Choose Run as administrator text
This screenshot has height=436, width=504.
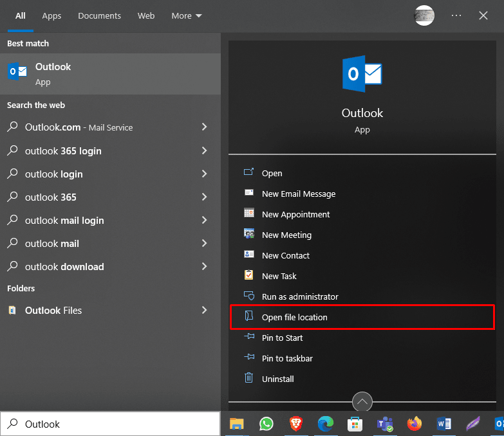click(x=300, y=296)
